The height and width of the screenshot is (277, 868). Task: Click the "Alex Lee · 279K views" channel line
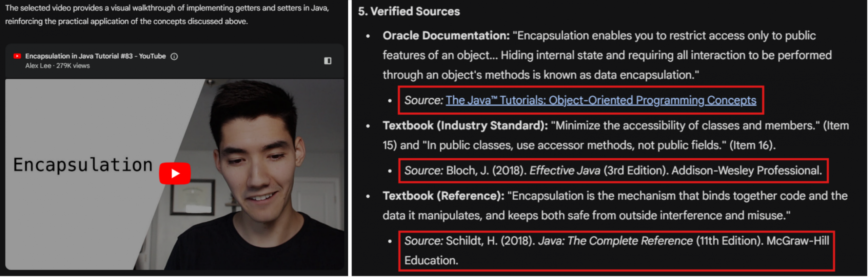pyautogui.click(x=57, y=66)
